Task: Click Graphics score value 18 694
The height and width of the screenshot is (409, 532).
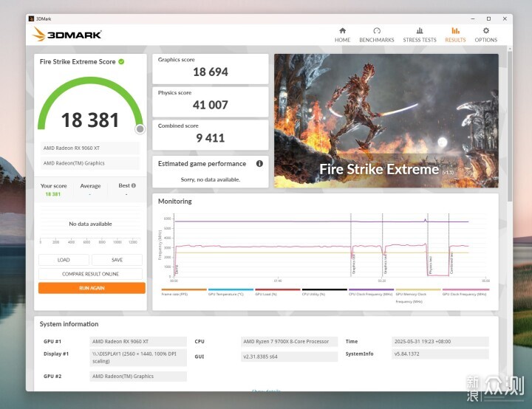Action: pyautogui.click(x=211, y=72)
